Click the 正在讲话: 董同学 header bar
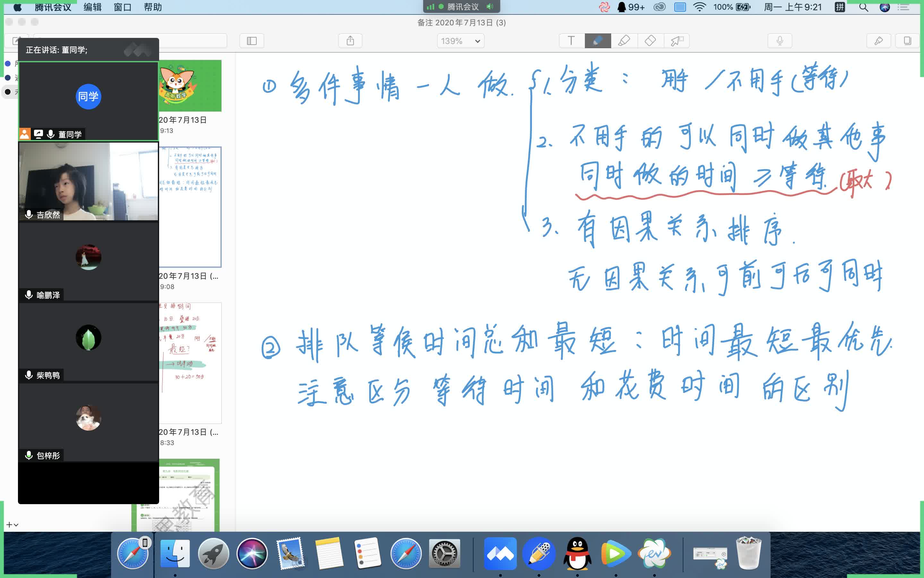This screenshot has height=578, width=924. click(88, 50)
